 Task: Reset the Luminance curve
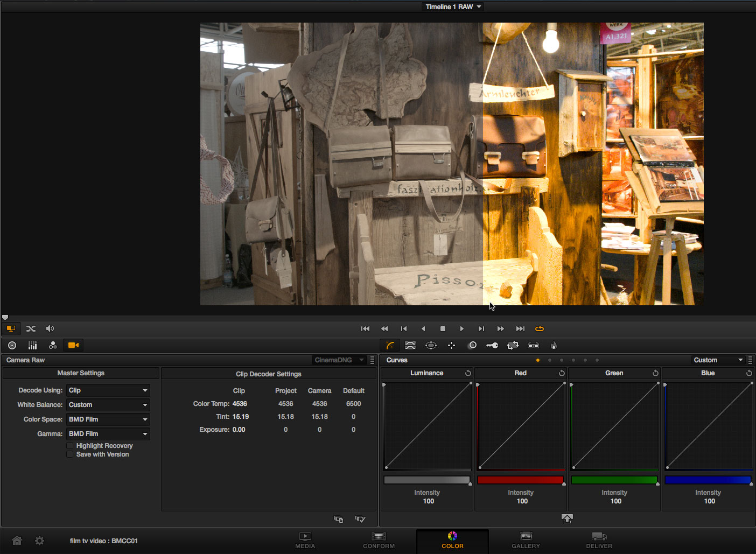pyautogui.click(x=468, y=373)
